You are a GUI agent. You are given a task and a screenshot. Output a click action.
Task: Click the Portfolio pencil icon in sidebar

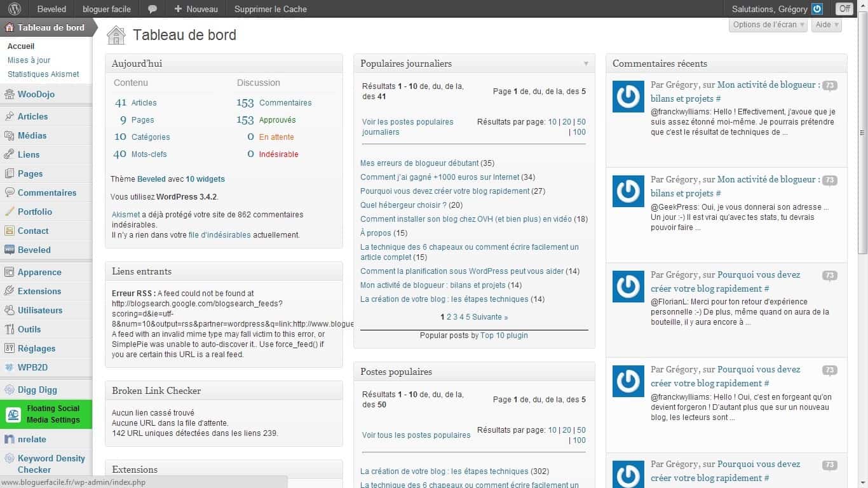click(x=10, y=212)
